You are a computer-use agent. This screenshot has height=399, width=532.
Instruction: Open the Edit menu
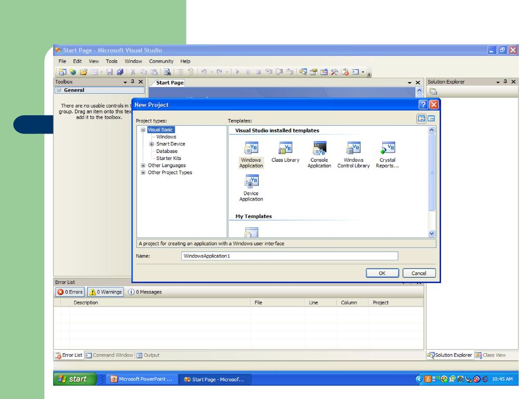pyautogui.click(x=77, y=61)
